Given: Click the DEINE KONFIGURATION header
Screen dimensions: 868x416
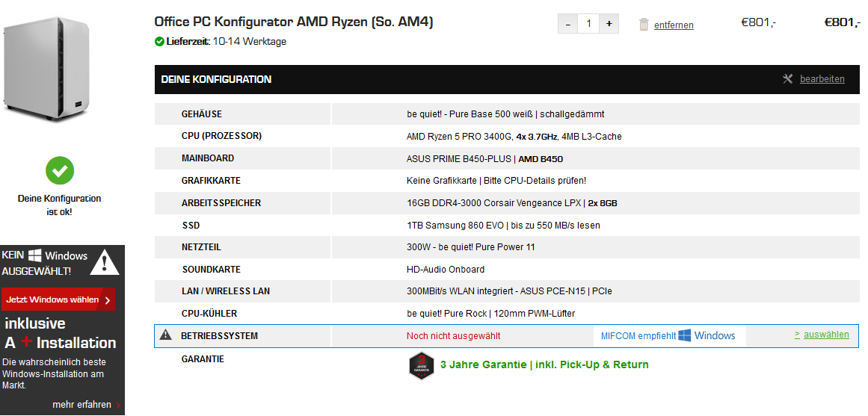Looking at the screenshot, I should point(216,79).
